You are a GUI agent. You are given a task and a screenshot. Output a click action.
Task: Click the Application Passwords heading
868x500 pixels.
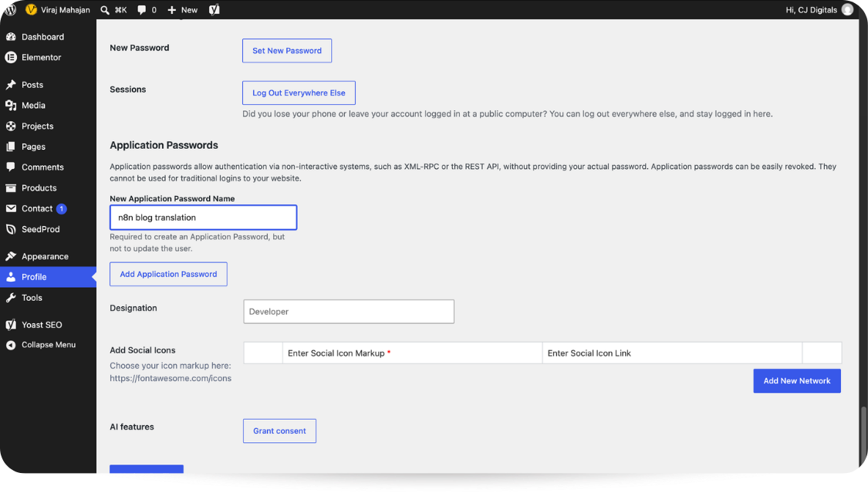pos(164,145)
